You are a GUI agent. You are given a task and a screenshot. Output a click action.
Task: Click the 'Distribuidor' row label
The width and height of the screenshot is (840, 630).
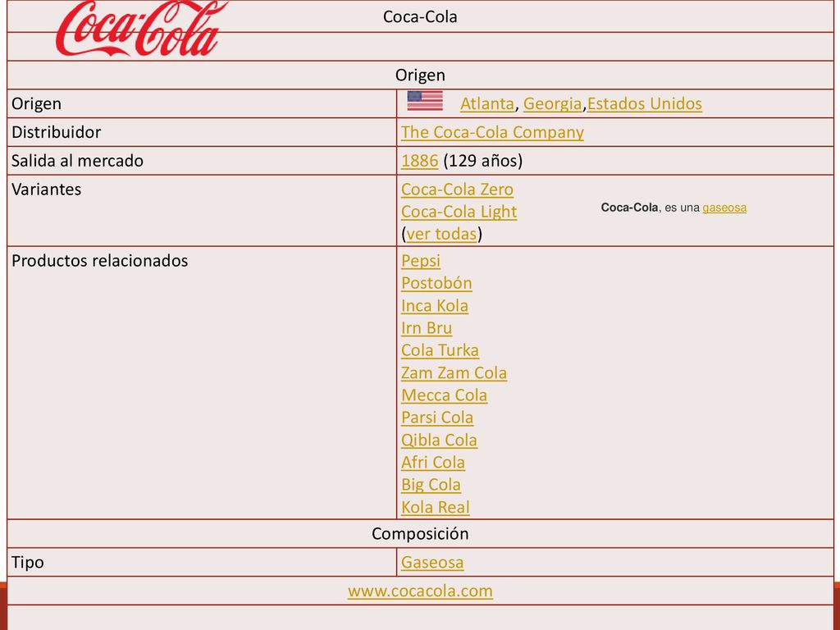point(57,132)
